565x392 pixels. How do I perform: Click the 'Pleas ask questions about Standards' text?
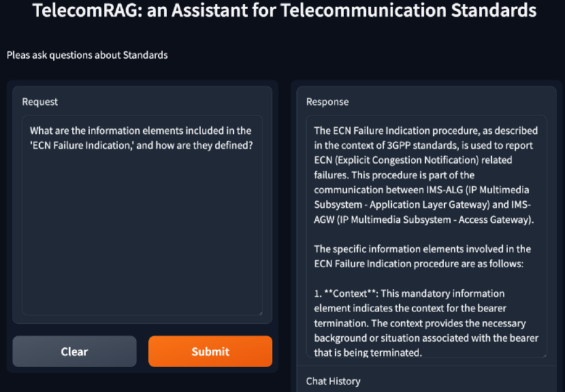click(87, 55)
